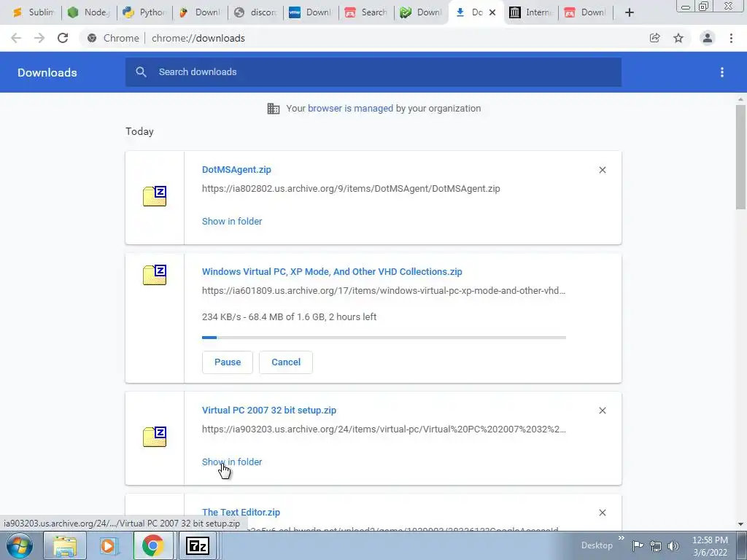
Task: Cancel the Windows Virtual PC download
Action: click(286, 362)
